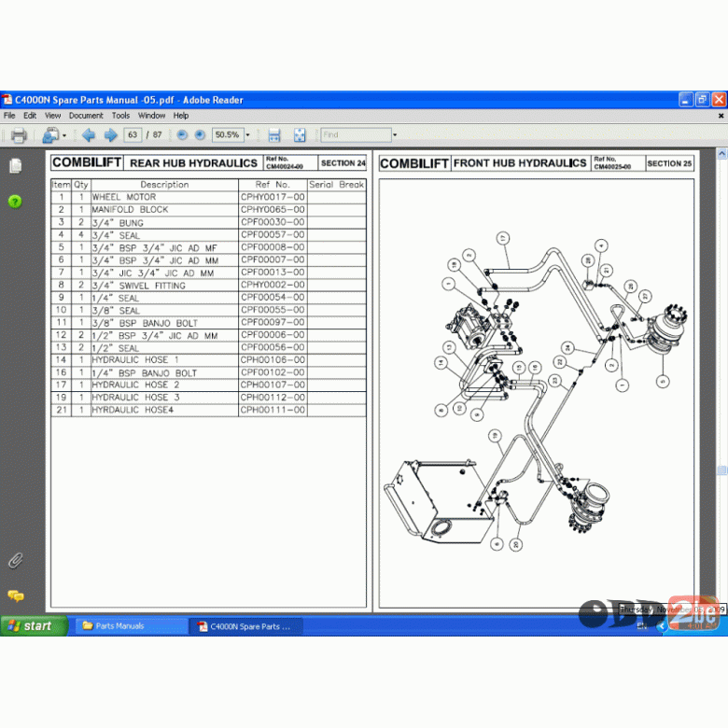This screenshot has width=728, height=728.
Task: Click the system tray expand arrow
Action: click(662, 626)
